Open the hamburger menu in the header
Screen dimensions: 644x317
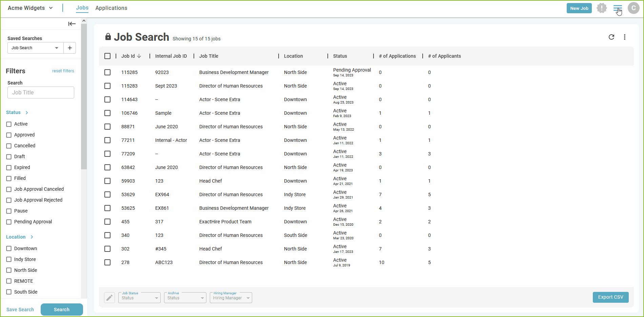[618, 8]
